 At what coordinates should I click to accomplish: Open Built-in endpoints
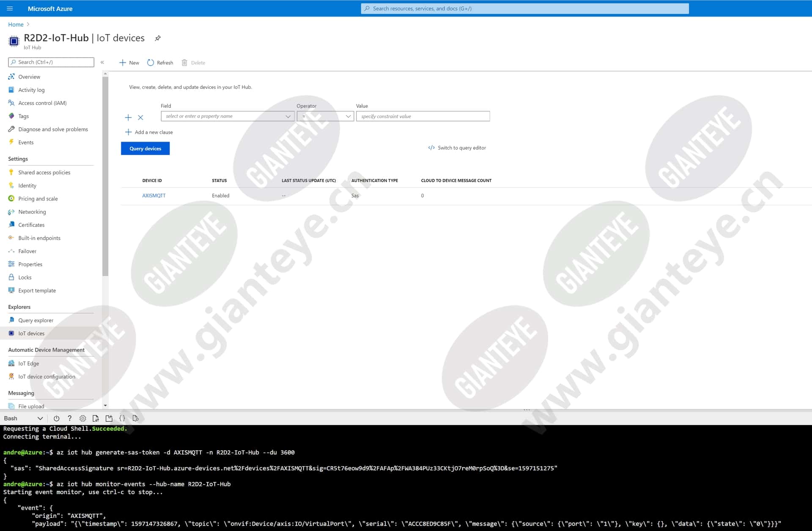pyautogui.click(x=39, y=238)
